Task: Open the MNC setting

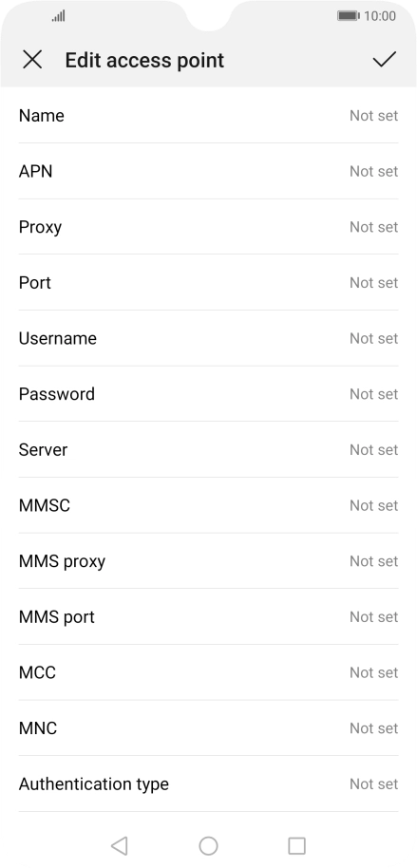Action: 208,728
